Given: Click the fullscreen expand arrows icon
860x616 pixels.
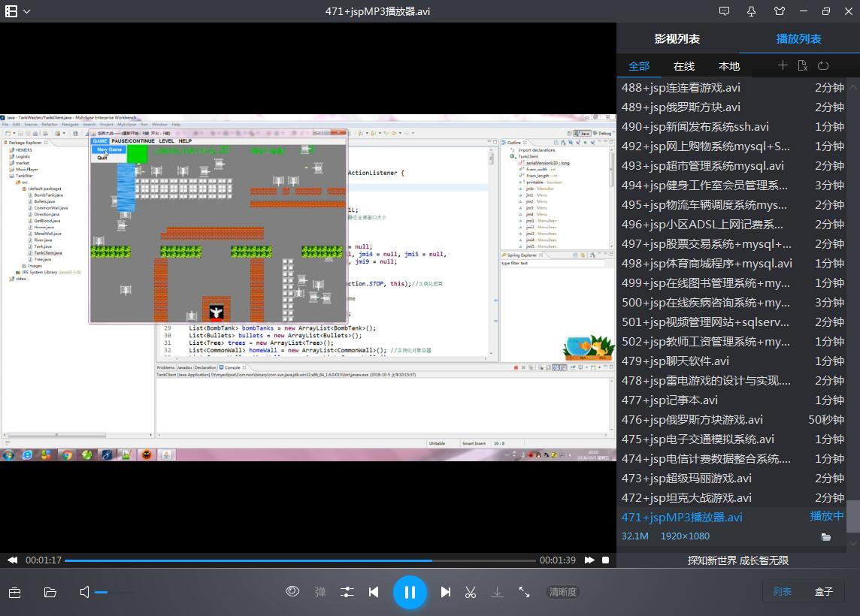Looking at the screenshot, I should pos(524,592).
